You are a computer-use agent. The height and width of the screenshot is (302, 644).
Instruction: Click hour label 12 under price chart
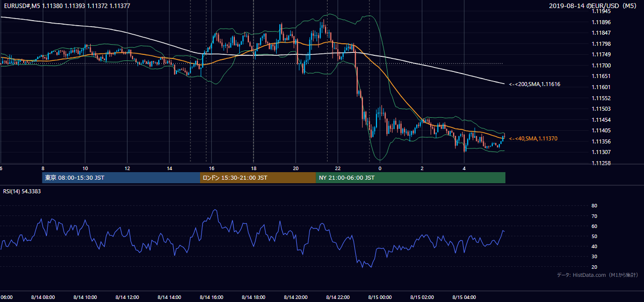point(127,169)
